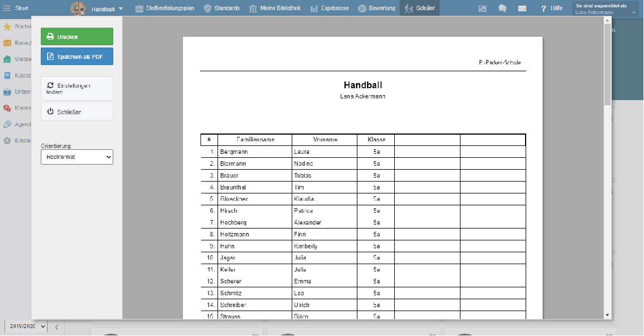Open the Einstellungen gear sidebar icon
644x336 pixels.
(7, 141)
